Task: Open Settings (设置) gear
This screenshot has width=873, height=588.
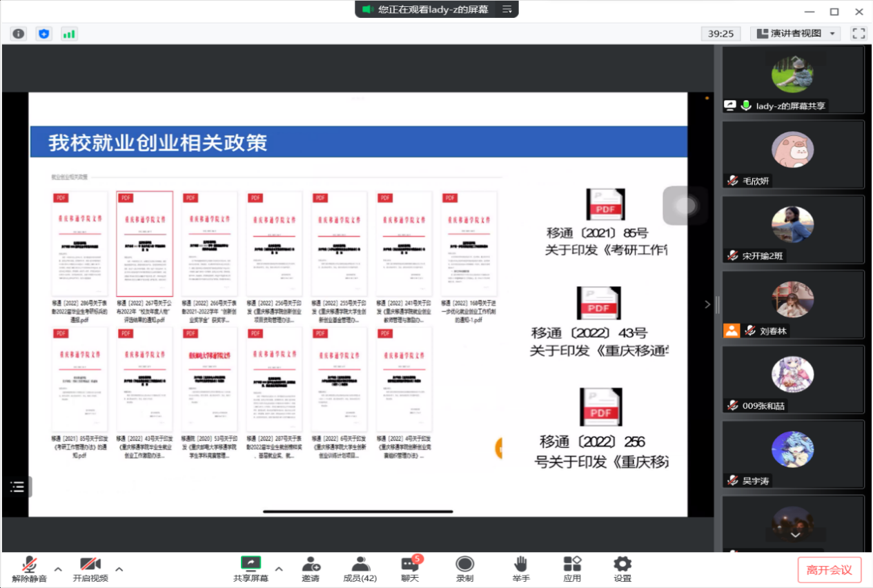Action: coord(622,569)
